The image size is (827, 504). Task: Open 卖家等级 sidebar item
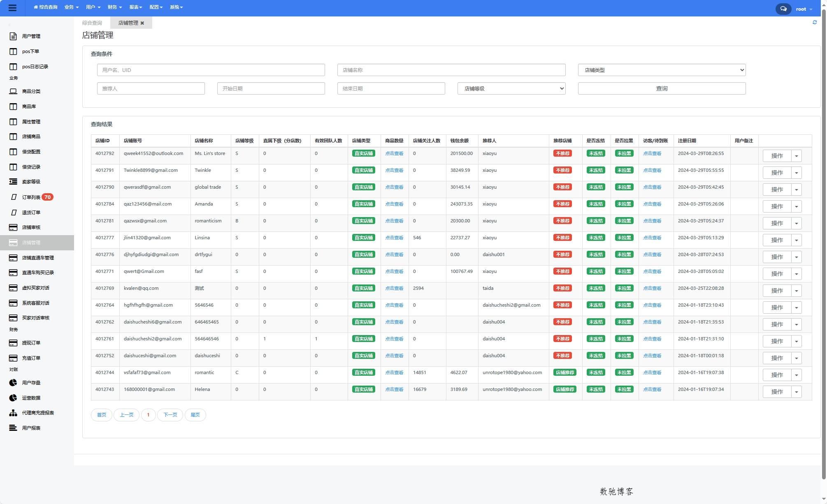[31, 182]
